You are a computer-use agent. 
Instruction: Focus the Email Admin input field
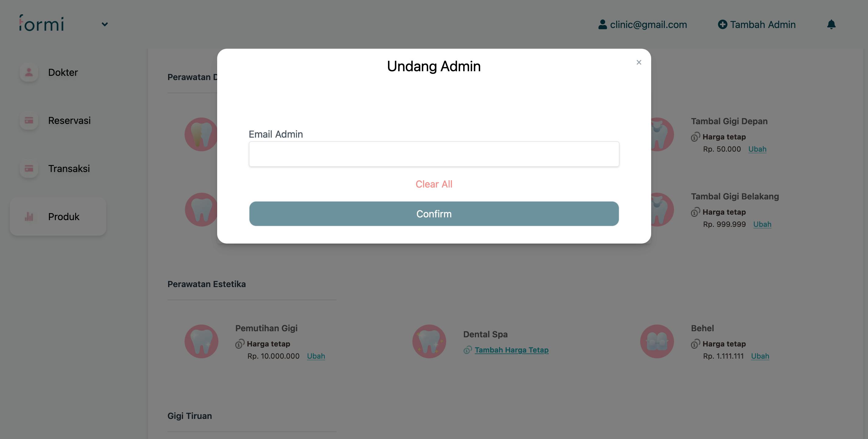click(x=434, y=154)
